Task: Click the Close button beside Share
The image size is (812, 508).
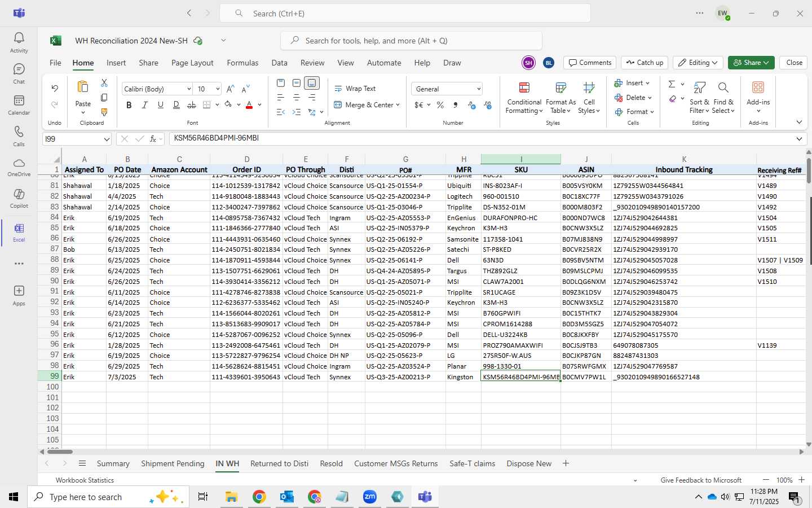Action: 794,63
